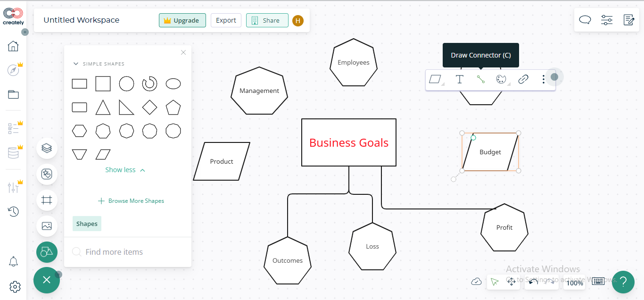This screenshot has width=644, height=300.
Task: Pick the parallelogram shape in panel
Action: pos(103,154)
